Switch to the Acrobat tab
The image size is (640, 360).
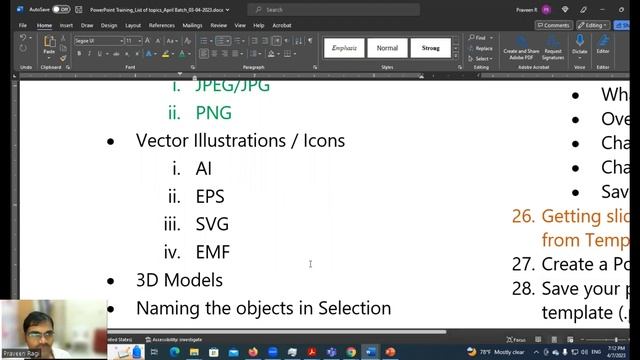click(x=282, y=25)
